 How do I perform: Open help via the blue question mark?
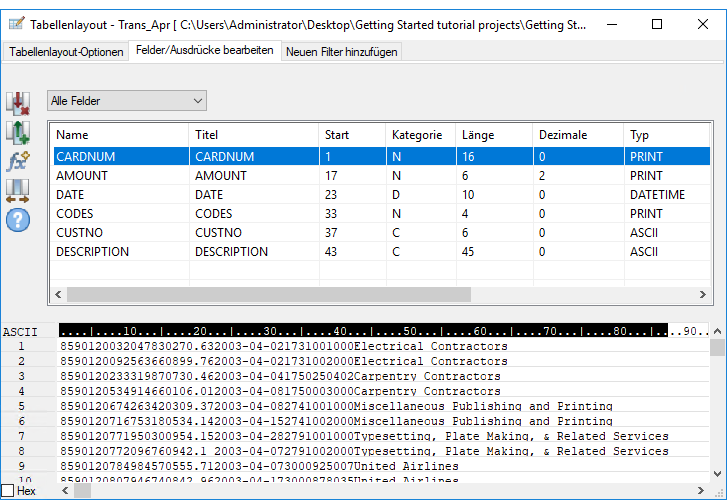point(18,218)
